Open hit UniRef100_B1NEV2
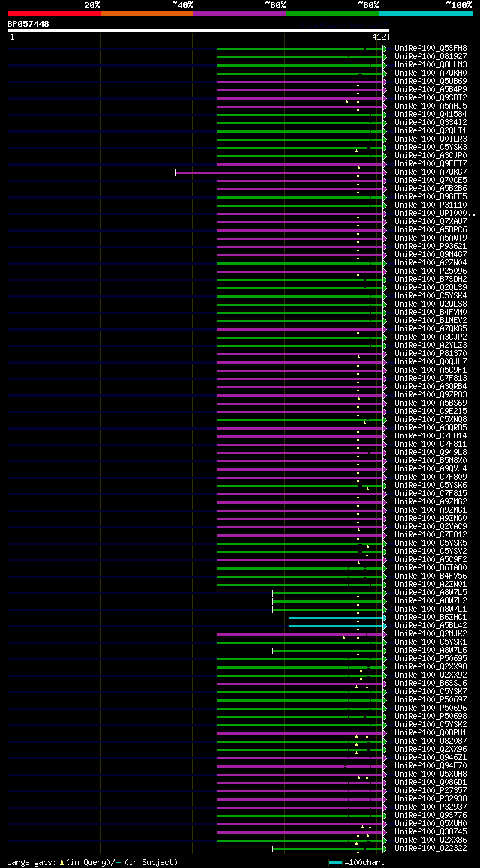 [x=430, y=321]
